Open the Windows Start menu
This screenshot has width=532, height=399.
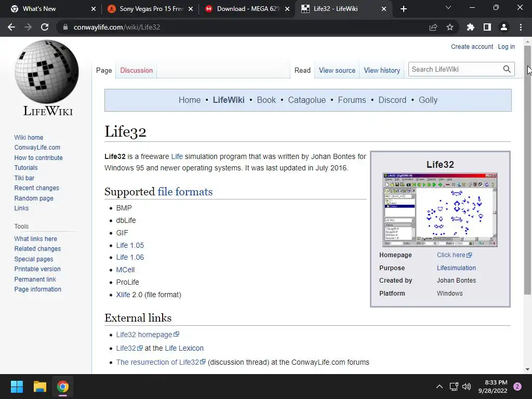(17, 387)
